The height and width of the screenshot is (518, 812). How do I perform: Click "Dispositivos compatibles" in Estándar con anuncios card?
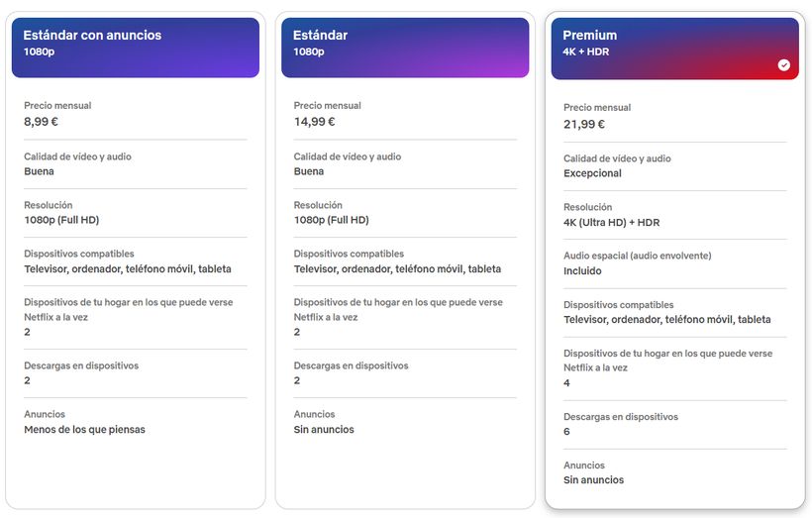pos(79,254)
